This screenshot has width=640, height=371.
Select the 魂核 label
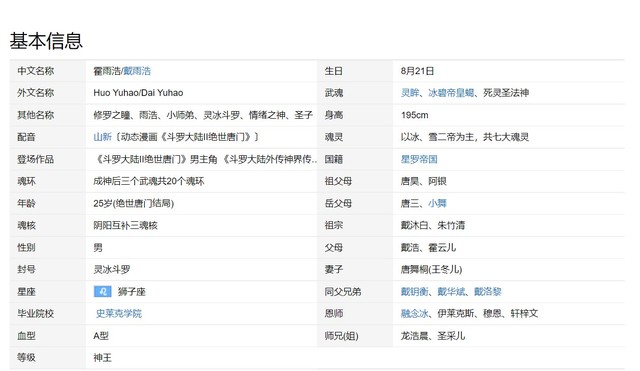[26, 225]
